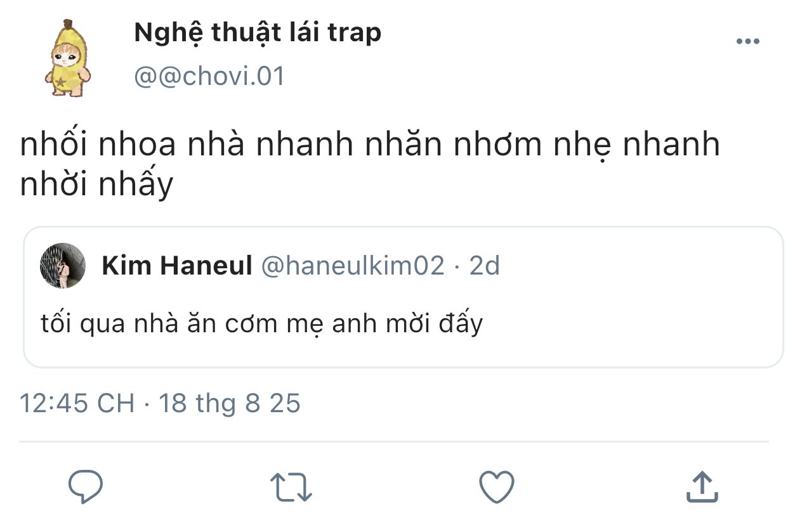Screen dimensions: 788x532
Task: Open the more options ellipsis menu
Action: 747,42
